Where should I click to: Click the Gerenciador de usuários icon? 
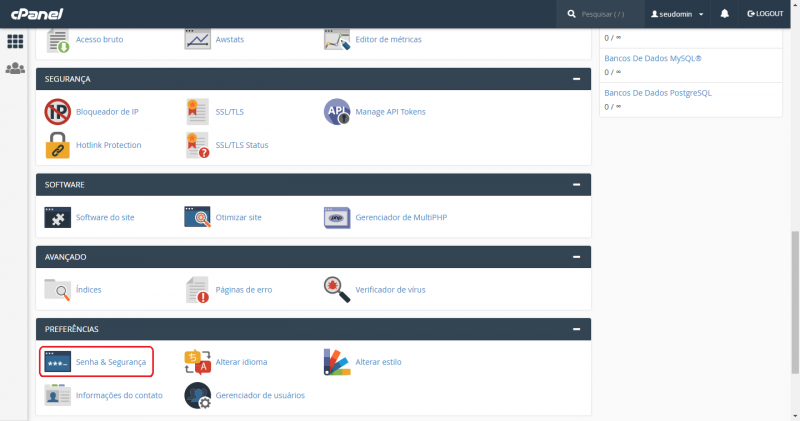click(x=197, y=395)
